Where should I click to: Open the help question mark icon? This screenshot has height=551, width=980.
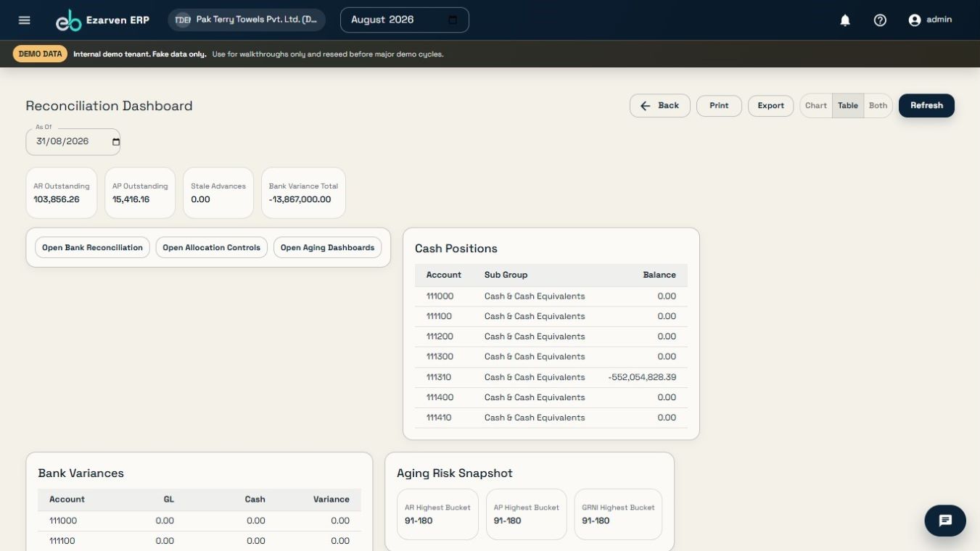point(880,20)
